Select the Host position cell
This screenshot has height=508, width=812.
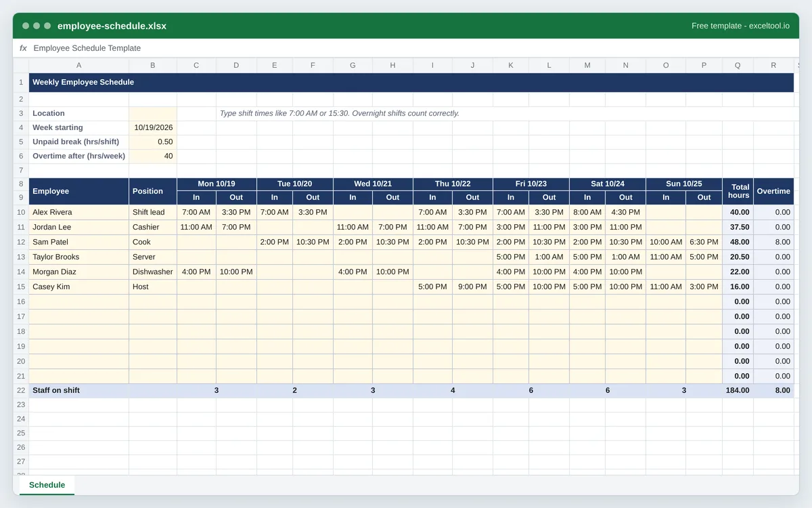(153, 287)
